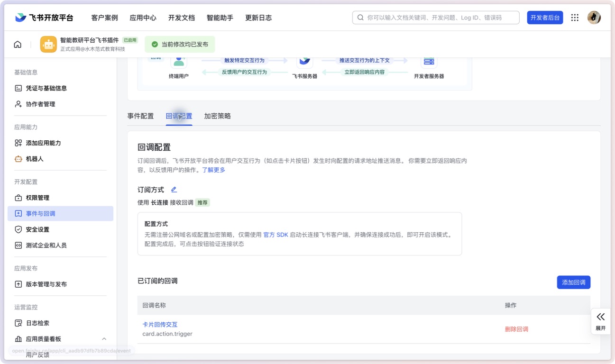Click the 安全设置 shield icon
The width and height of the screenshot is (615, 364).
coord(18,229)
